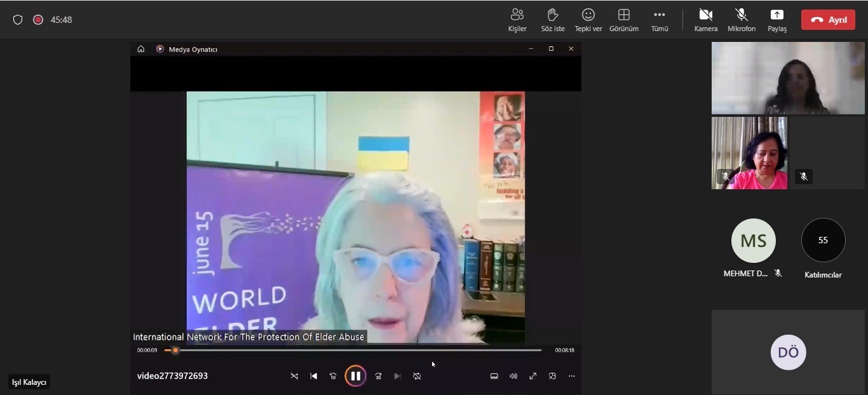Open the Tümü more actions menu
This screenshot has width=868, height=395.
660,20
